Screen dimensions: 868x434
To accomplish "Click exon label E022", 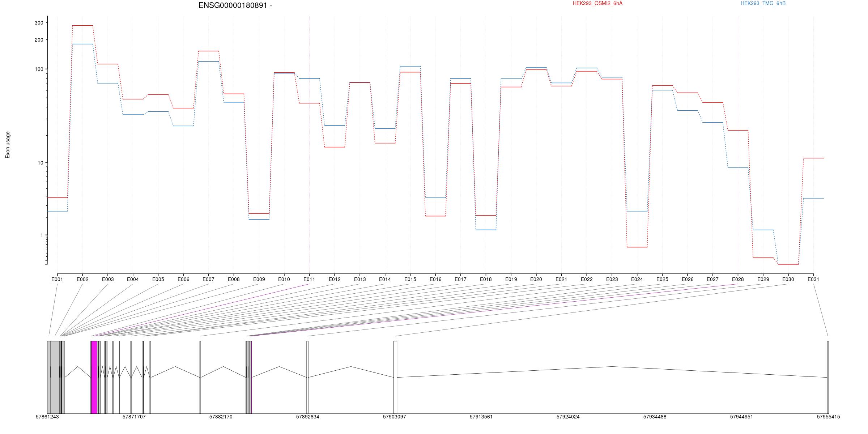I will tap(587, 279).
